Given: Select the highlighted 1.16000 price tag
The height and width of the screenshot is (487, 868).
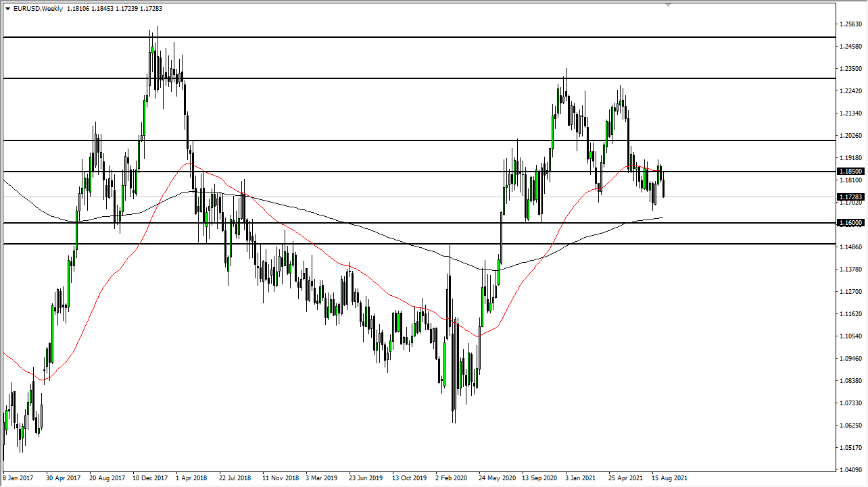Looking at the screenshot, I should tap(849, 222).
